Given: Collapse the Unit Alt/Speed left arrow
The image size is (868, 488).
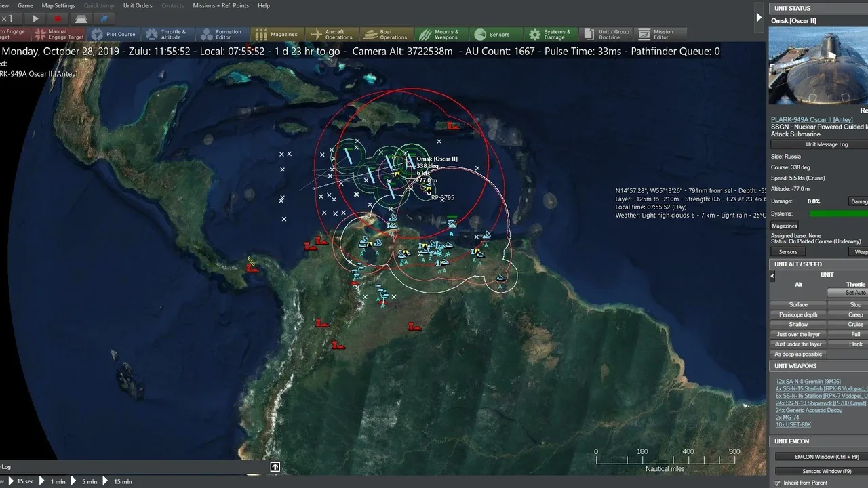Looking at the screenshot, I should (772, 276).
